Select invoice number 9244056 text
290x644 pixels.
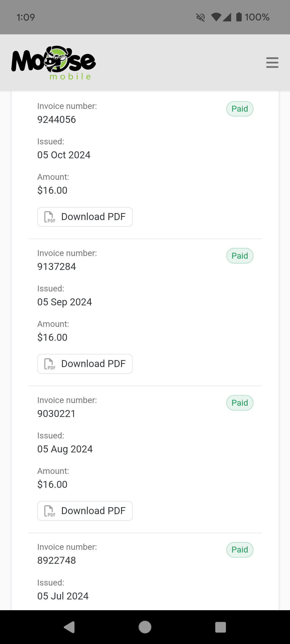click(57, 120)
